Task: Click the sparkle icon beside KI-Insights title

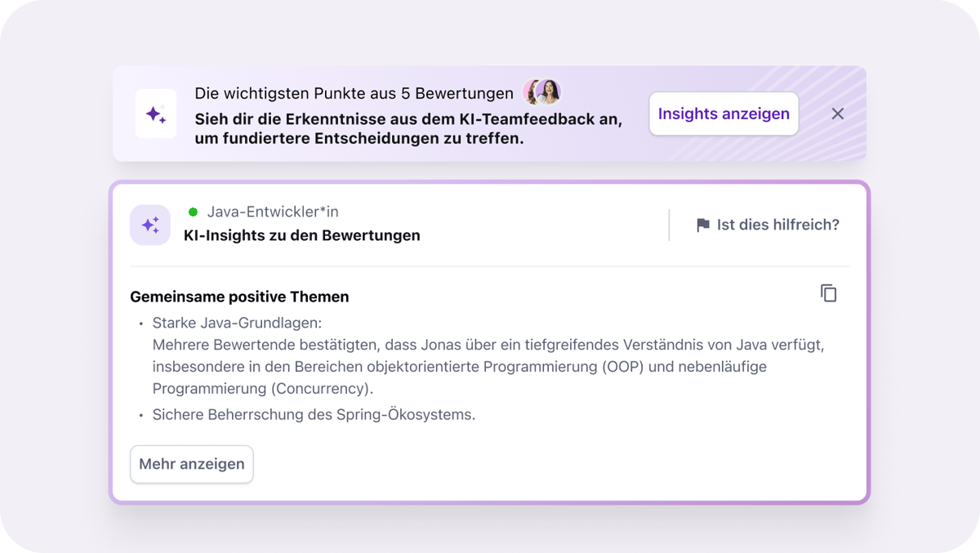Action: click(150, 225)
